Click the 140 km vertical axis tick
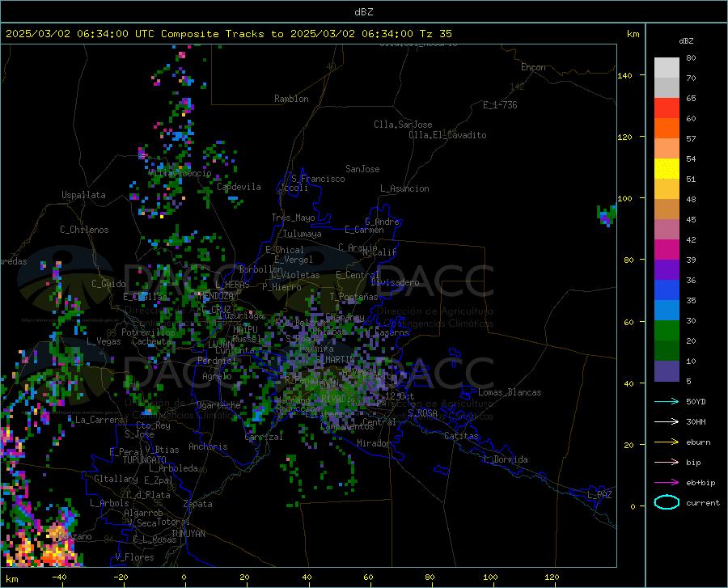This screenshot has width=728, height=588. (625, 75)
